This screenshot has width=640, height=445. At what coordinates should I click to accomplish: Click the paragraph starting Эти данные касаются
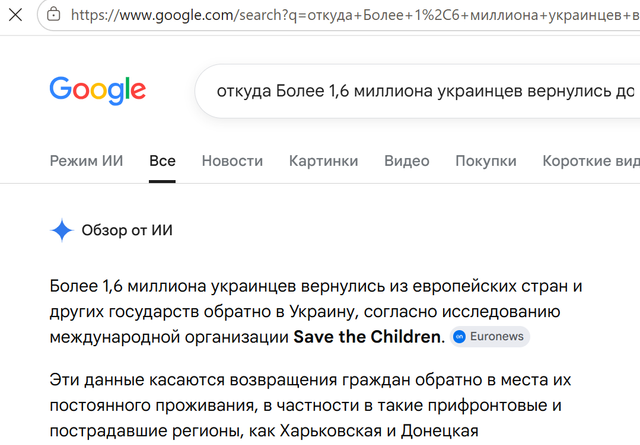[x=310, y=405]
